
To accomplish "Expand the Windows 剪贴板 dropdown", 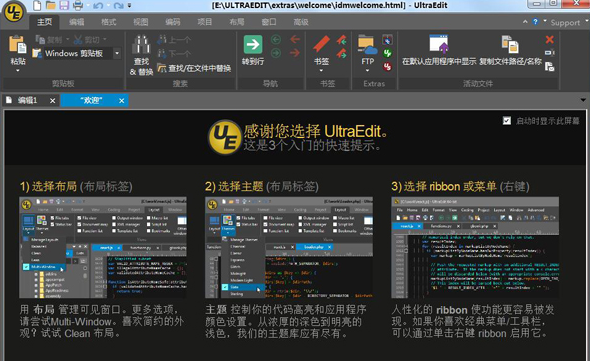I will 117,53.
